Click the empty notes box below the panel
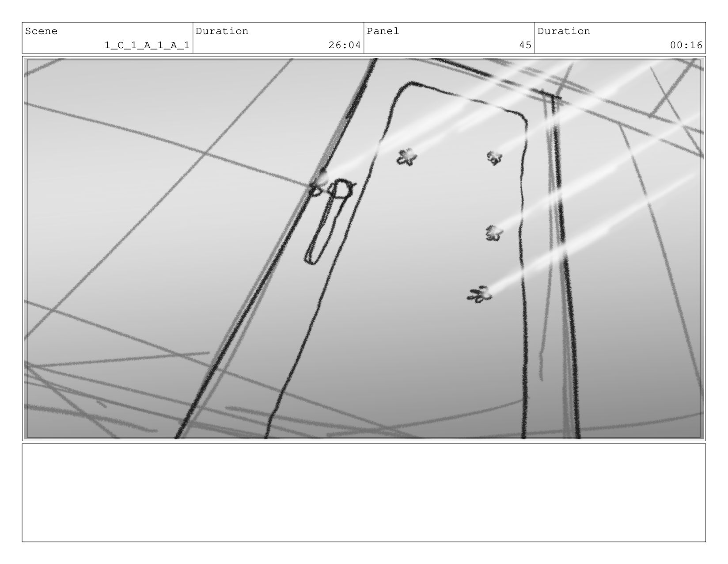The image size is (728, 564). (x=364, y=493)
